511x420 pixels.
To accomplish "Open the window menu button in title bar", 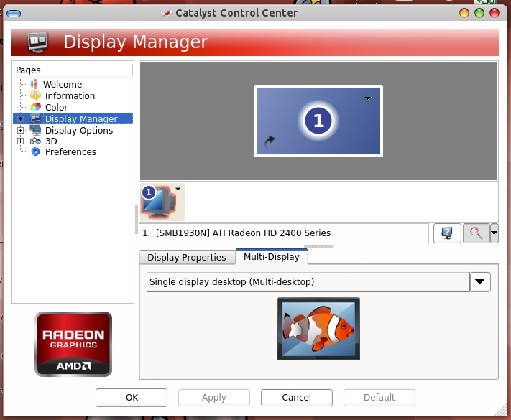I will (x=14, y=14).
